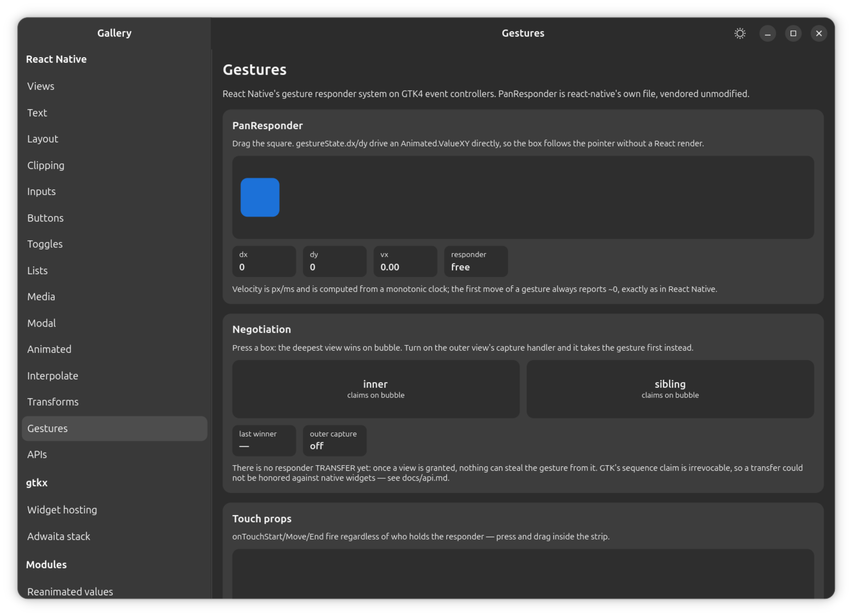This screenshot has width=852, height=616.
Task: Click the React Native sidebar section header
Action: click(x=56, y=59)
